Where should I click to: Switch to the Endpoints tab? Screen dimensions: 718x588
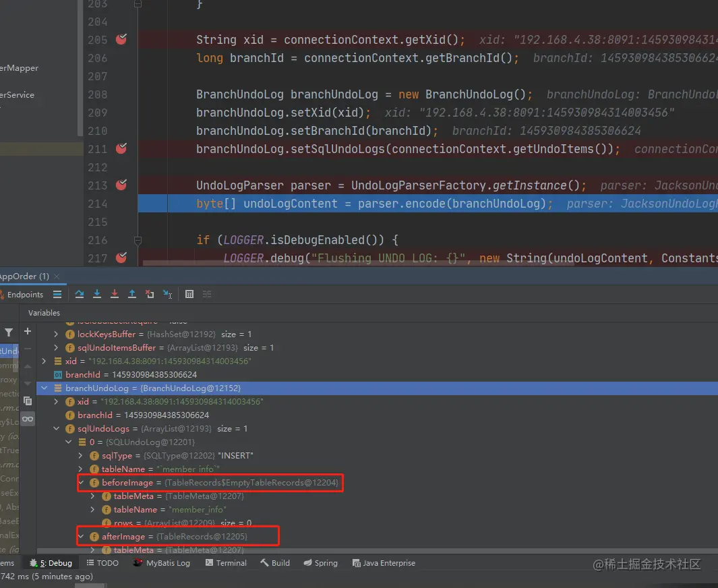[x=22, y=295]
